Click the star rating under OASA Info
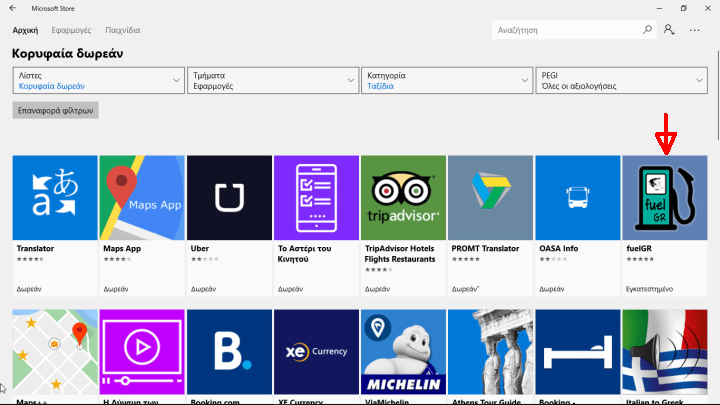Viewport: 720px width, 405px height. coord(553,259)
